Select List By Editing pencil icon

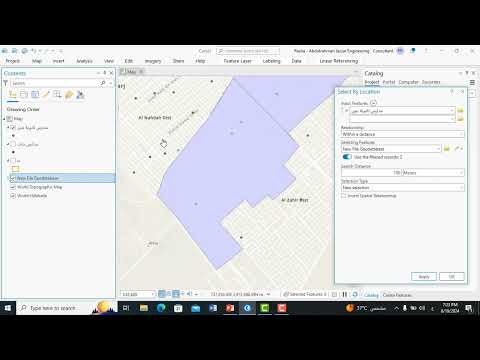[x=46, y=95]
